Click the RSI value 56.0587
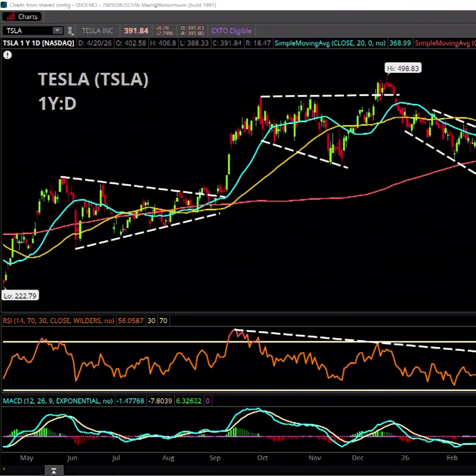 [x=131, y=321]
